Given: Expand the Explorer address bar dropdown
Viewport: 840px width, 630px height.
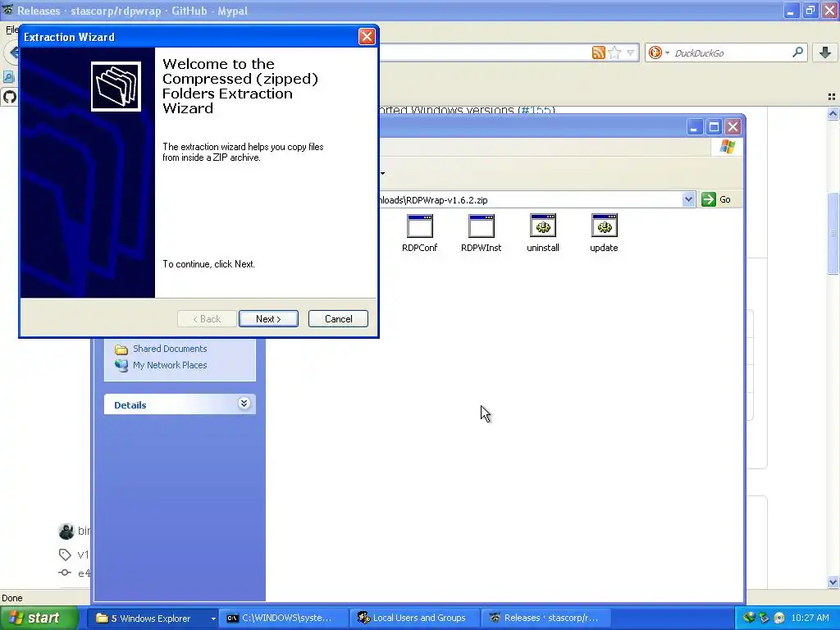Looking at the screenshot, I should 688,199.
